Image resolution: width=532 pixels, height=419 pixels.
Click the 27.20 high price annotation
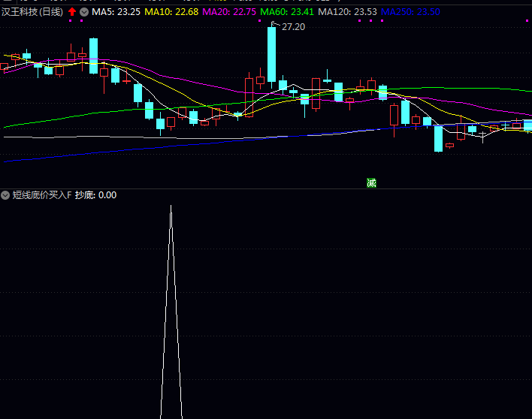293,27
